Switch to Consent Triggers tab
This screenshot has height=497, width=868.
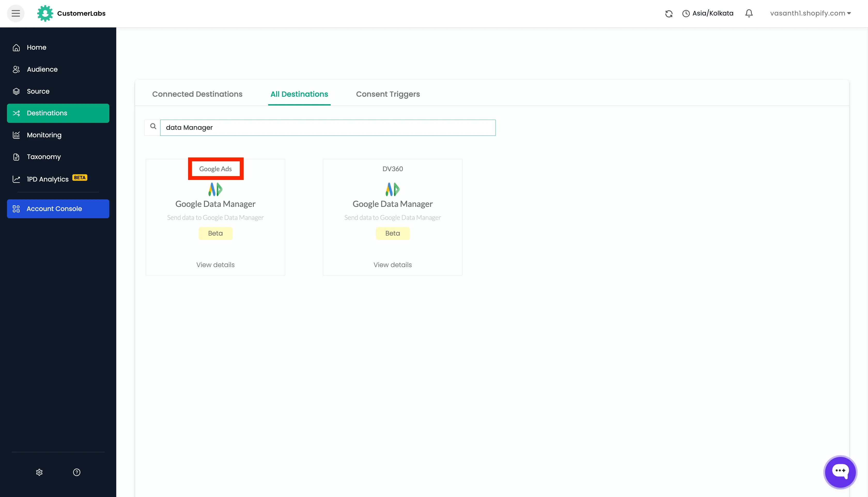[x=388, y=94]
